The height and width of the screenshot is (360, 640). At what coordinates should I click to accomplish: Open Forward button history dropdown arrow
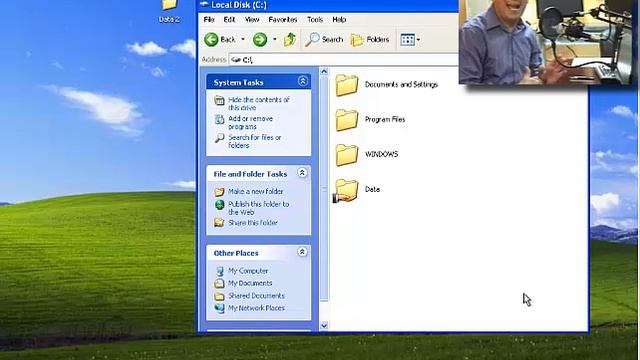click(x=274, y=40)
